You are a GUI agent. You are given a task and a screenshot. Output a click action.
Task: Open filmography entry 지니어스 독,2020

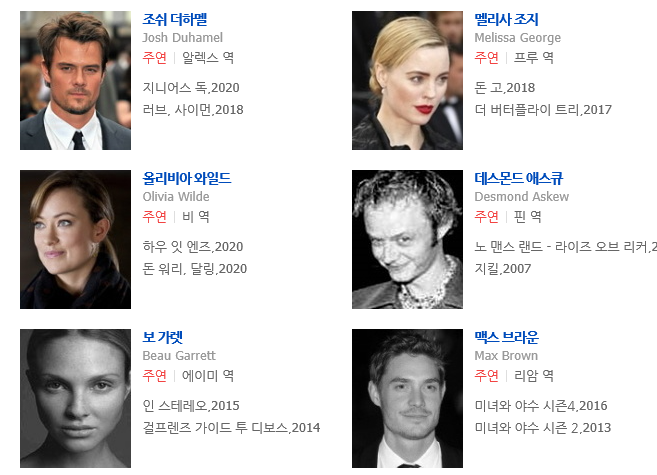[191, 88]
